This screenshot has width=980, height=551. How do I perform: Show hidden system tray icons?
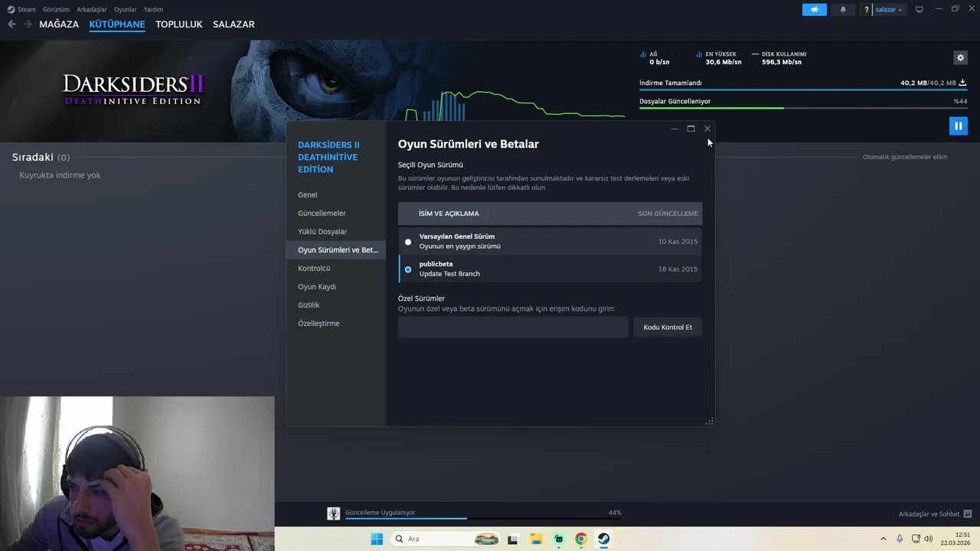pos(883,539)
